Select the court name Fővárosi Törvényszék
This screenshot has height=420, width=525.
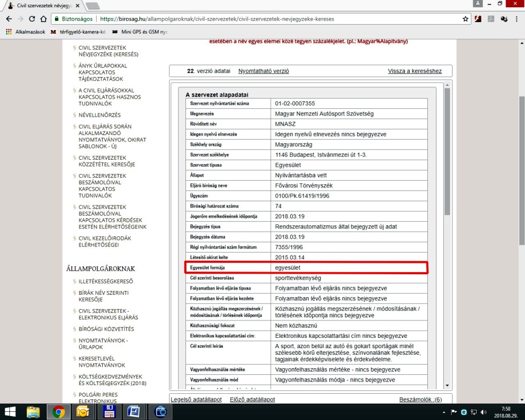(x=304, y=185)
